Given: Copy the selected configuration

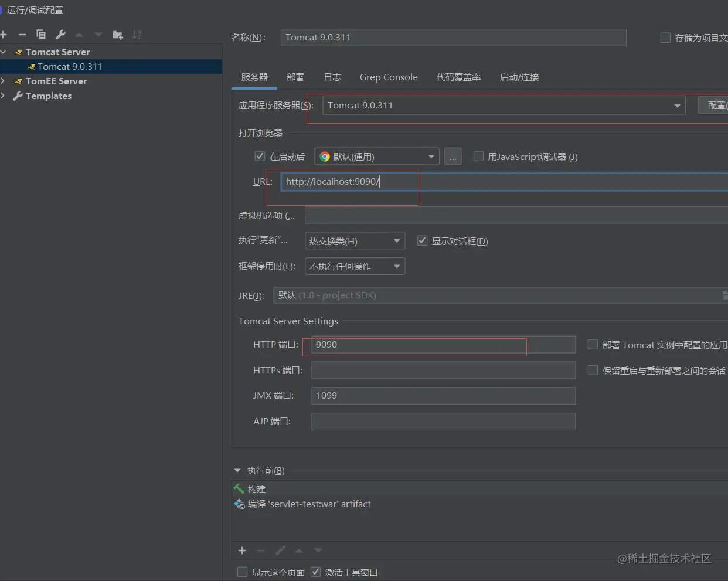Looking at the screenshot, I should (x=41, y=35).
